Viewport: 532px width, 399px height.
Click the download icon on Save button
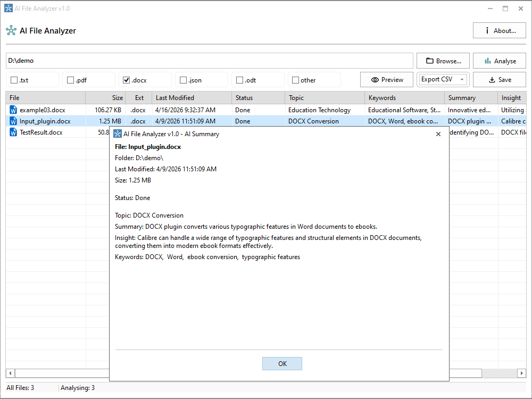[x=492, y=80]
